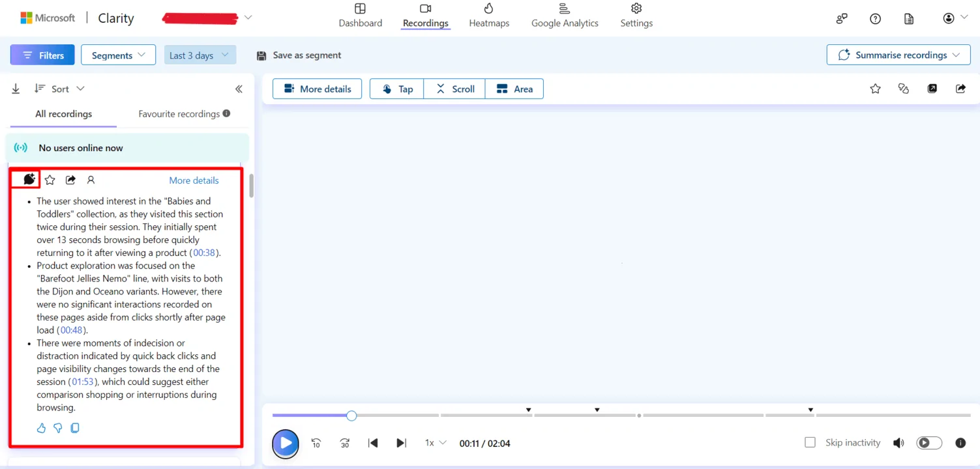Toggle the autoplay switch in player bar
Screen dimensions: 980x469
[928, 443]
